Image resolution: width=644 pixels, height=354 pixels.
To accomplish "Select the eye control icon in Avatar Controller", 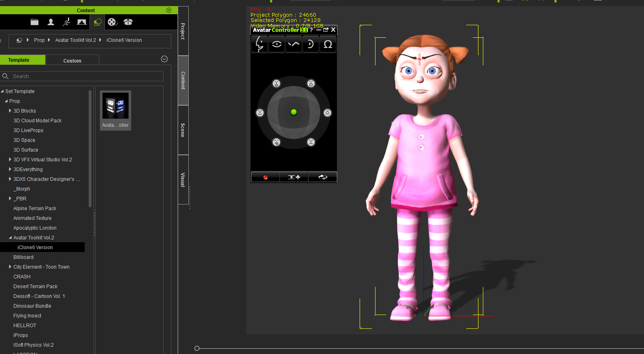I will [x=277, y=44].
